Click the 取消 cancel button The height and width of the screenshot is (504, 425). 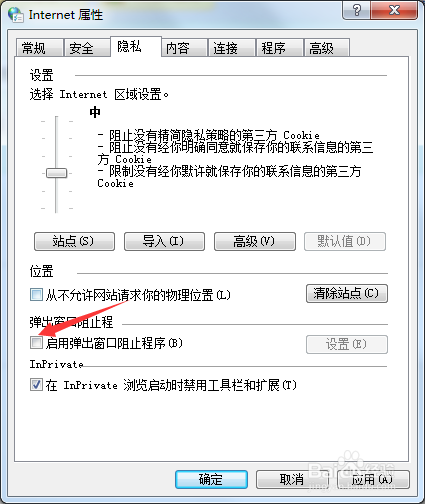tap(292, 479)
